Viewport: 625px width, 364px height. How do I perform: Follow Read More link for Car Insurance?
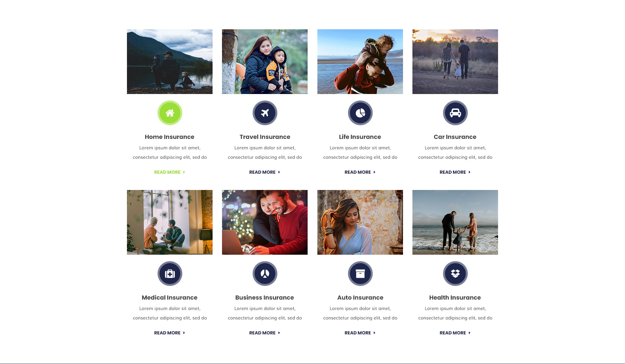tap(455, 172)
